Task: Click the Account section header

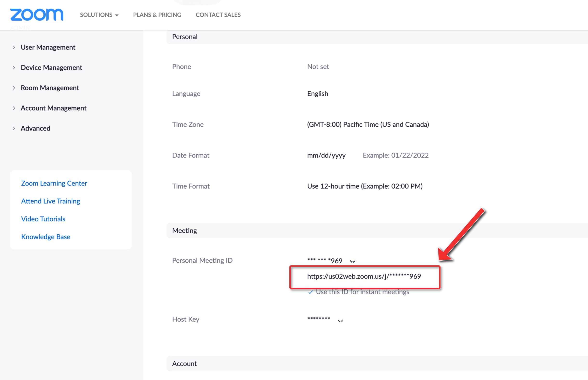Action: click(377, 363)
